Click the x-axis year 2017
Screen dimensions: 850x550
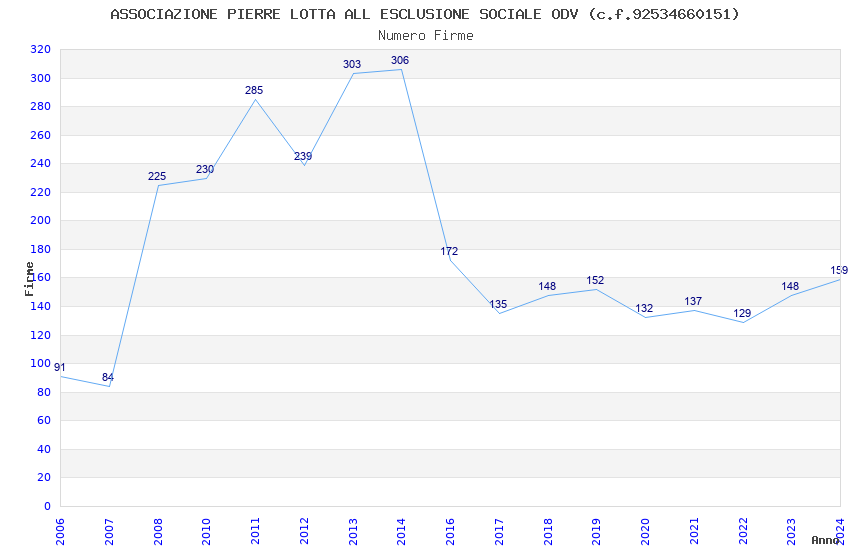(x=499, y=532)
